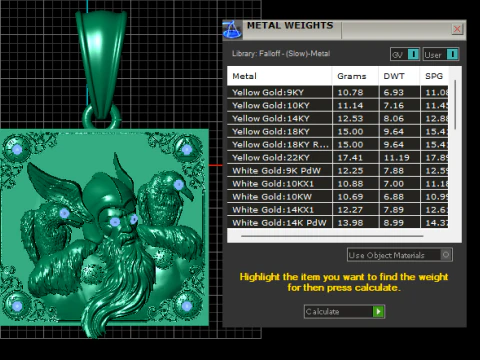The width and height of the screenshot is (480, 360).
Task: Select the Yellow Gold:18KY R... row
Action: click(338, 144)
